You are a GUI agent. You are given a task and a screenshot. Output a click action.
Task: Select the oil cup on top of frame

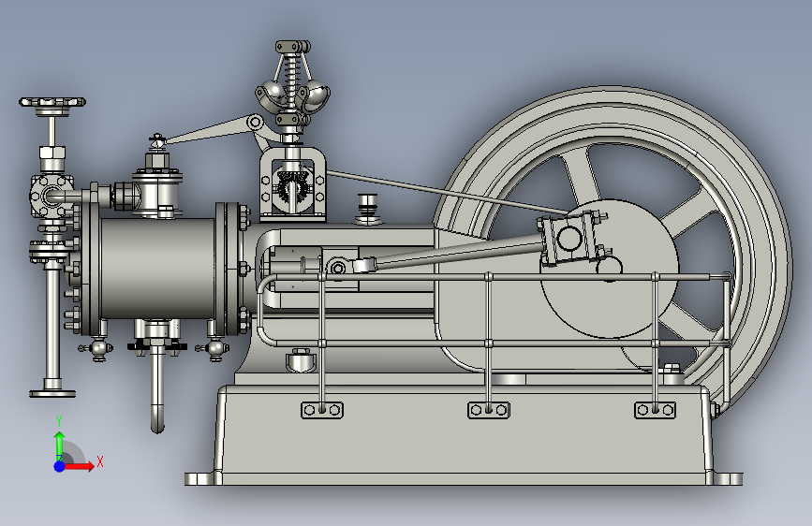[367, 208]
